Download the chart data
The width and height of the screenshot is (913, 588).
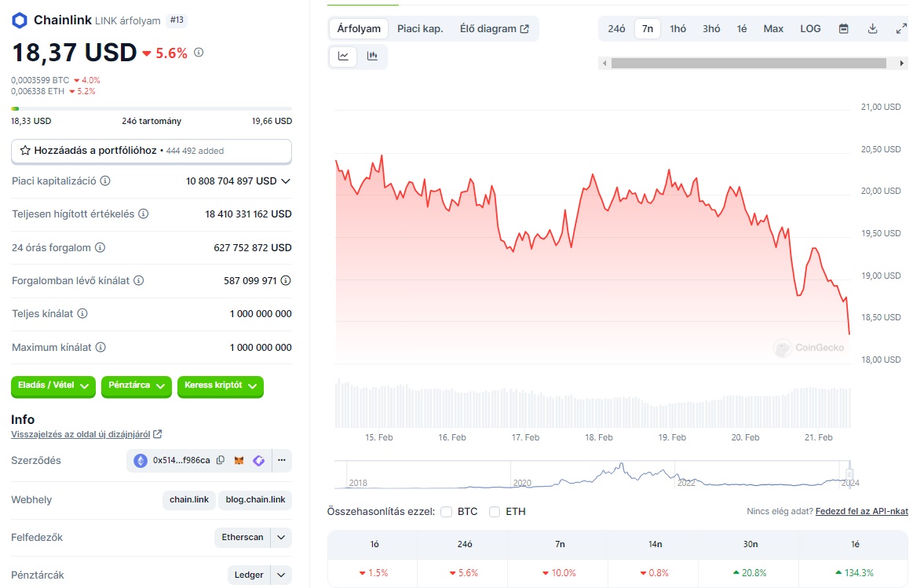pyautogui.click(x=873, y=28)
